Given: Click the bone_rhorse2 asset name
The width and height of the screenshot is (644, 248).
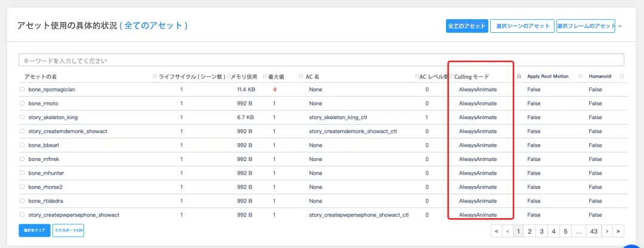Looking at the screenshot, I should tap(45, 187).
